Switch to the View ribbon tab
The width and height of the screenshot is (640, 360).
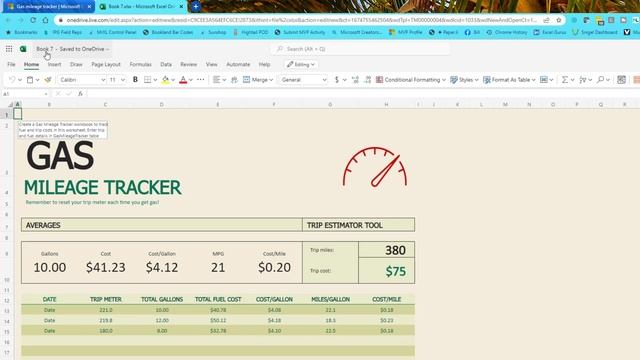coord(211,64)
